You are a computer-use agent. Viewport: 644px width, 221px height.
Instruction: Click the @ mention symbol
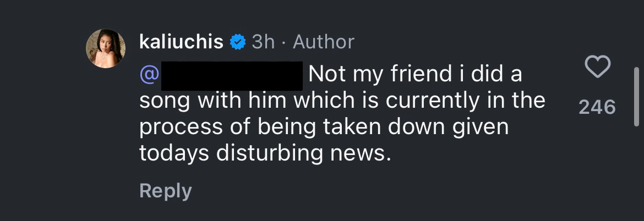click(x=149, y=75)
